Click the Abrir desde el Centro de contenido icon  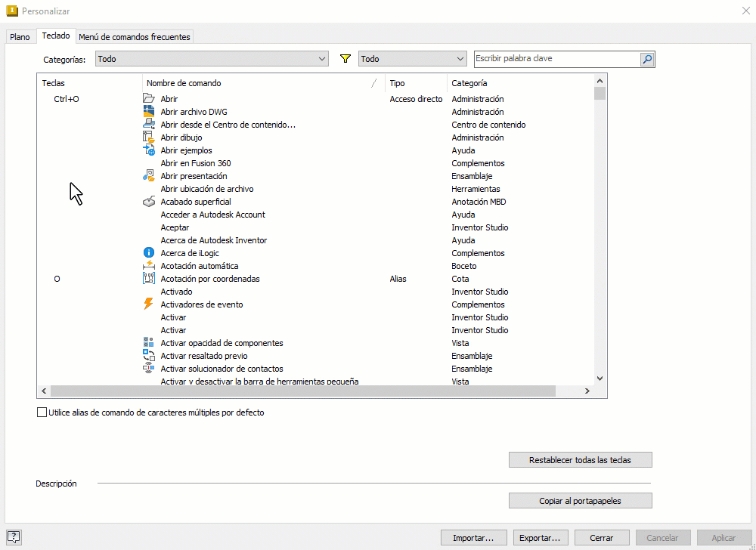tap(148, 124)
